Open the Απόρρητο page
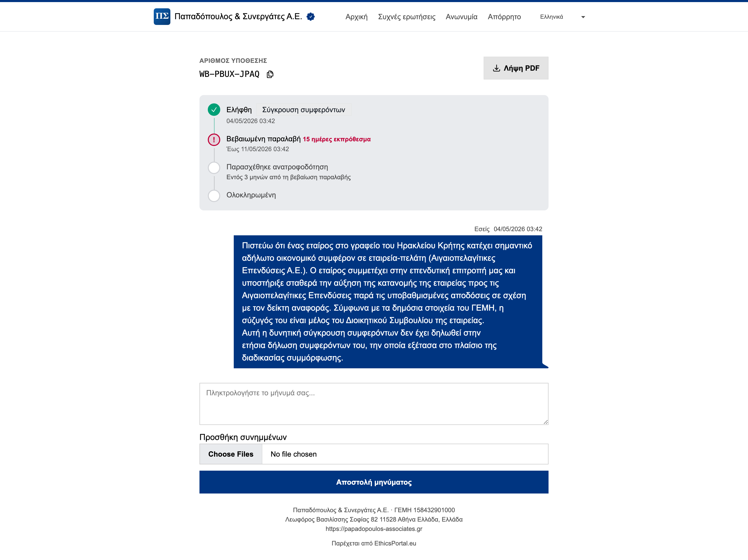This screenshot has width=748, height=560. coord(504,17)
